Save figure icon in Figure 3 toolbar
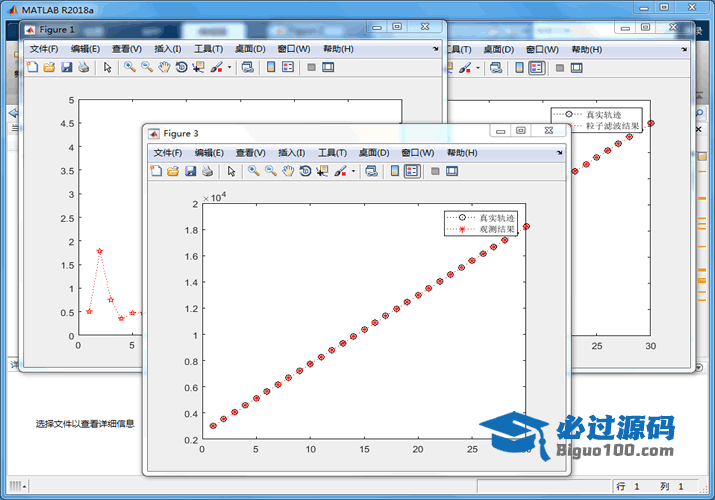Viewport: 715px width, 500px height. click(190, 171)
